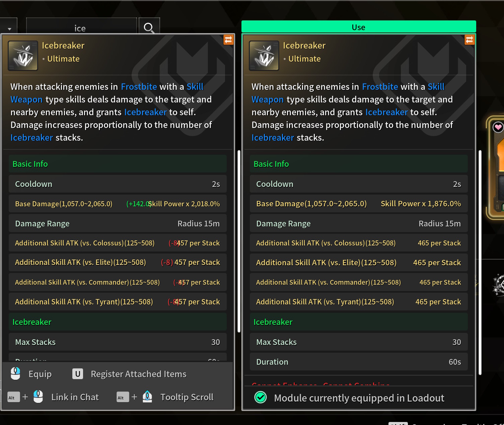Click left tooltip's Icebreaker link before "to self"

145,112
